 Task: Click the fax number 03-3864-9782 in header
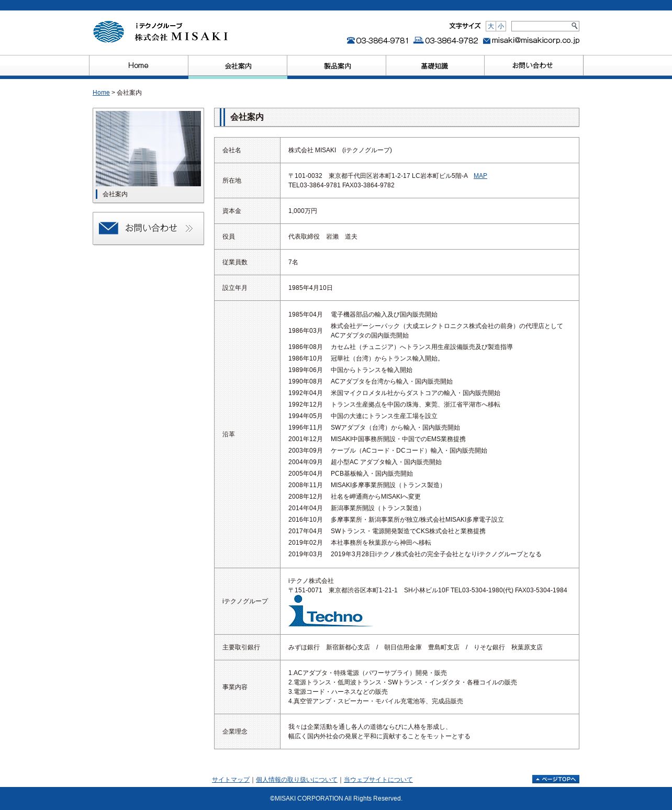(x=452, y=40)
